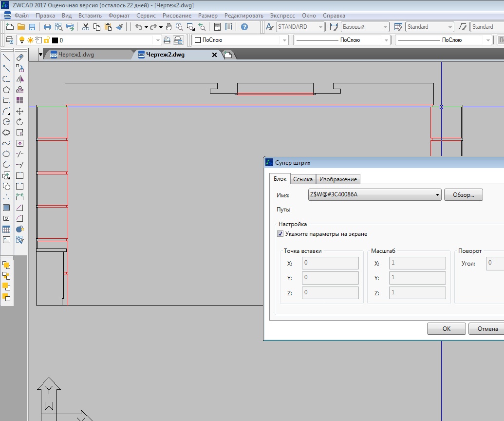Viewport: 504px width, 421px height.
Task: Click the Pan hand tool
Action: (x=169, y=27)
